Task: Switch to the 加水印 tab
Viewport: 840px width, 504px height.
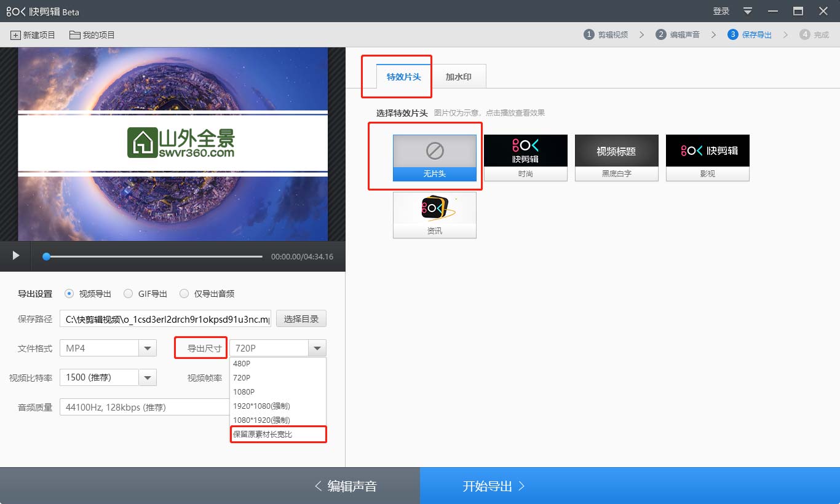Action: [x=458, y=77]
